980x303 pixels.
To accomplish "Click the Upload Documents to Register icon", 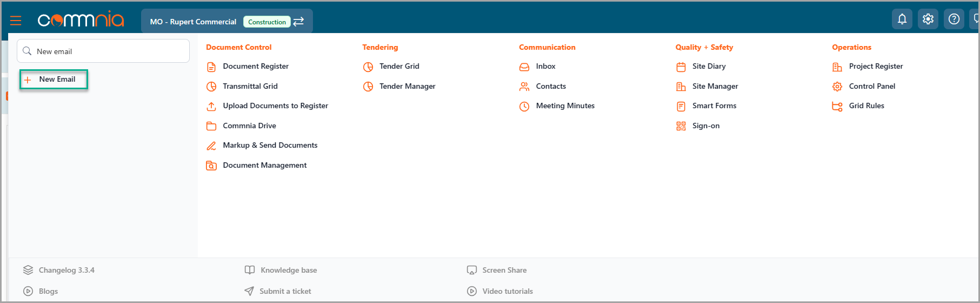I will (211, 106).
